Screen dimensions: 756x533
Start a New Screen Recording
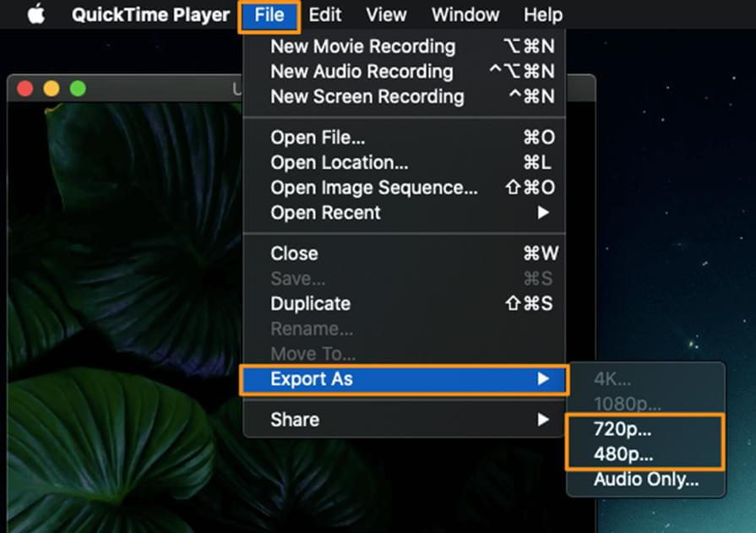[x=404, y=97]
